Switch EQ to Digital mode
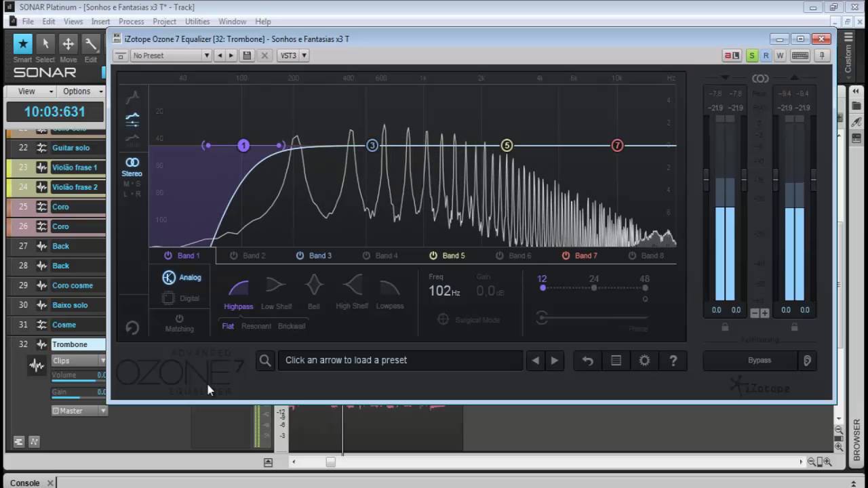The height and width of the screenshot is (488, 868). [x=181, y=298]
